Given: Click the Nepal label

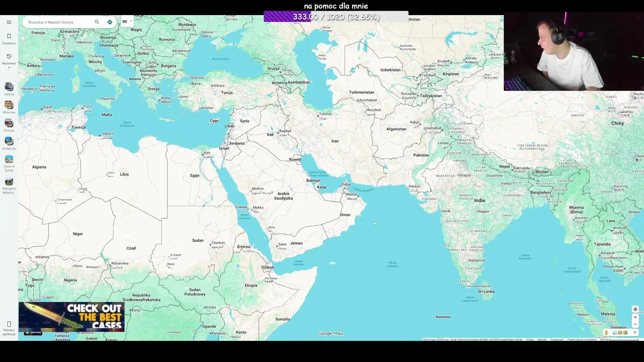Looking at the screenshot, I should coord(504,166).
